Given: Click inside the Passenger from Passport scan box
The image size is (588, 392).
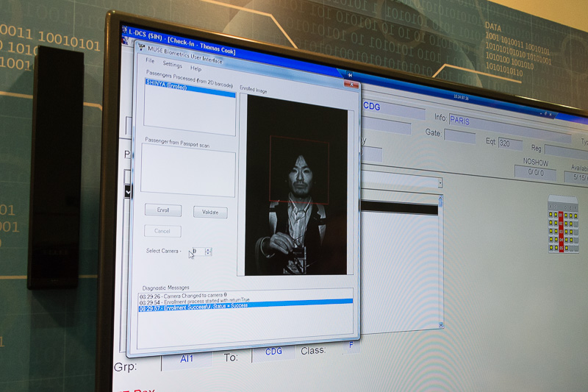Looking at the screenshot, I should pos(188,171).
